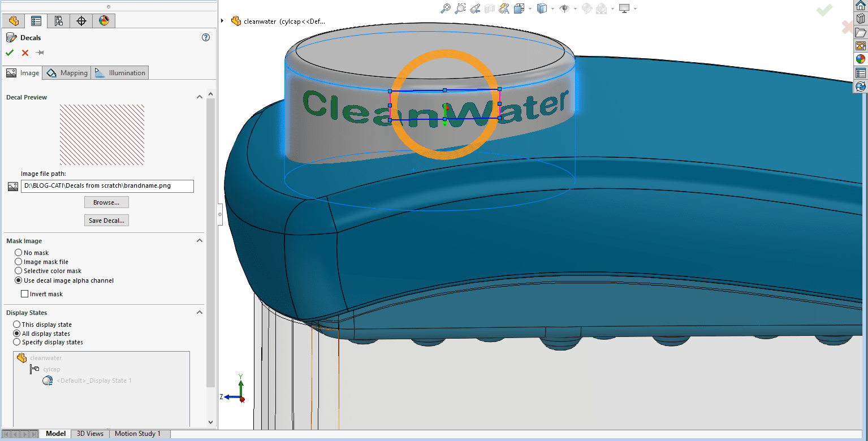Select the Zoom to Fit tool
Screen dimensions: 868x441
tap(446, 8)
